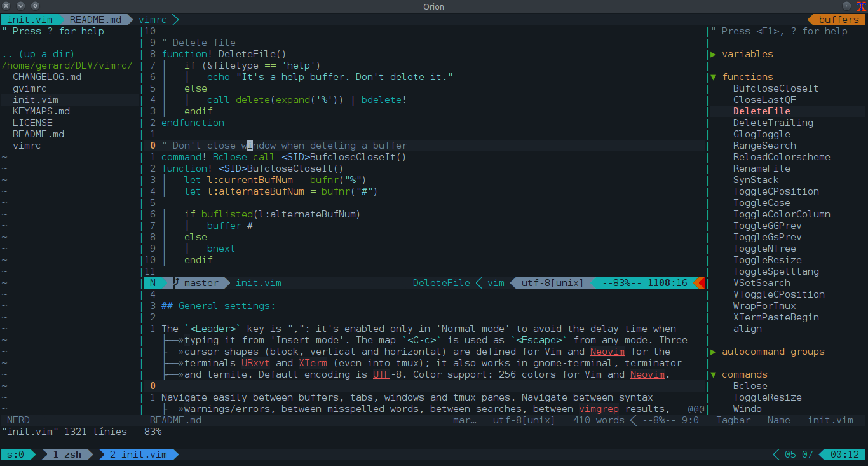
Task: Jump to RenameFile function tag
Action: (762, 168)
